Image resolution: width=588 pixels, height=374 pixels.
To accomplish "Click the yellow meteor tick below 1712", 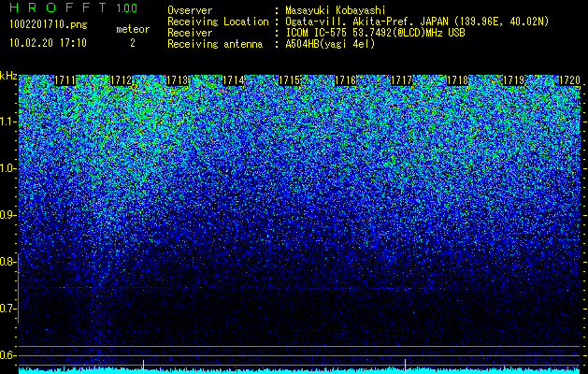I will (143, 367).
